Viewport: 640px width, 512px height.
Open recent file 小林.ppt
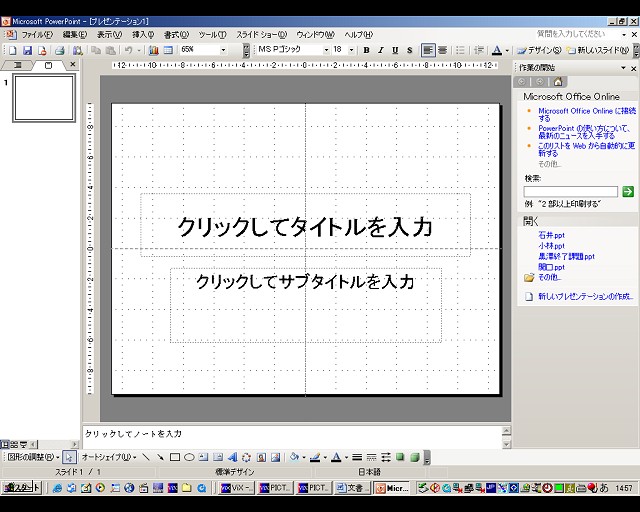click(551, 246)
